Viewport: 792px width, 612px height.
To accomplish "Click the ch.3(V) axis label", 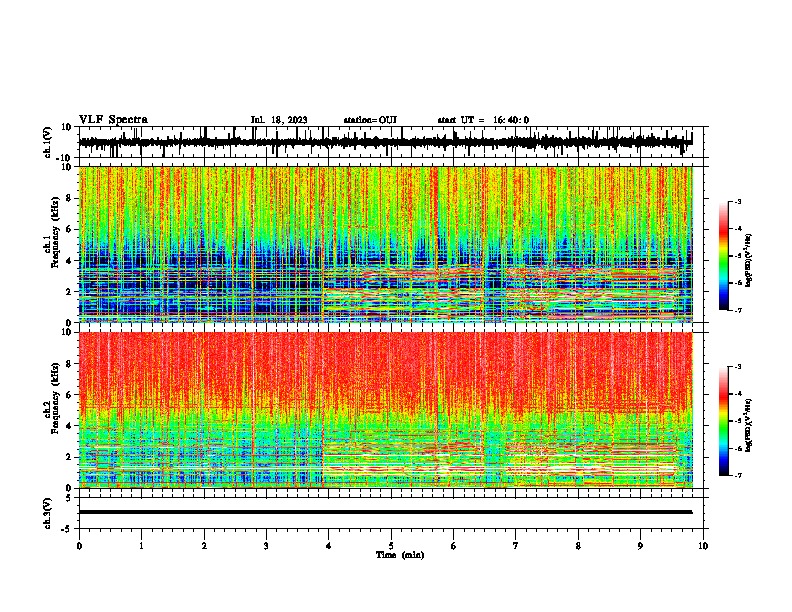I will (x=48, y=513).
